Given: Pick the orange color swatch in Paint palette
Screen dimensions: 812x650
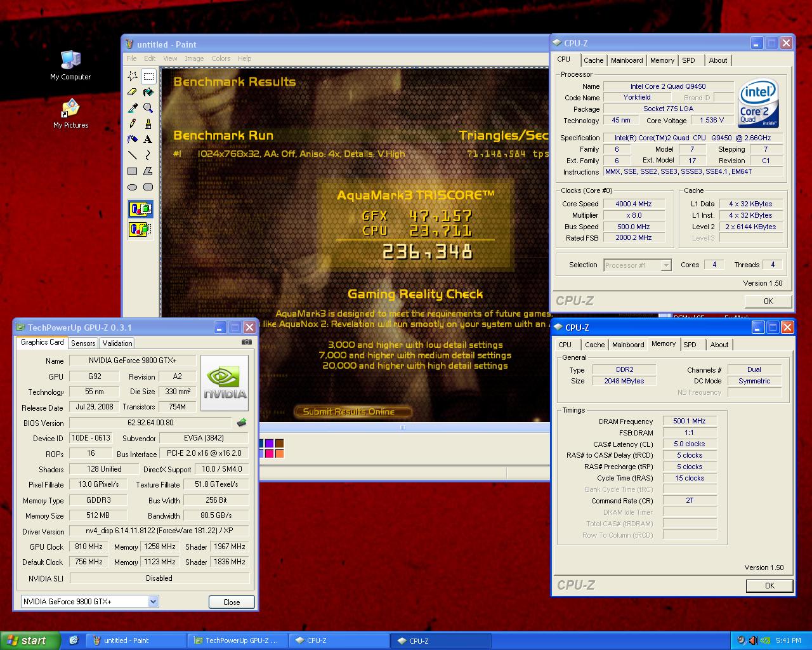Looking at the screenshot, I should point(279,453).
